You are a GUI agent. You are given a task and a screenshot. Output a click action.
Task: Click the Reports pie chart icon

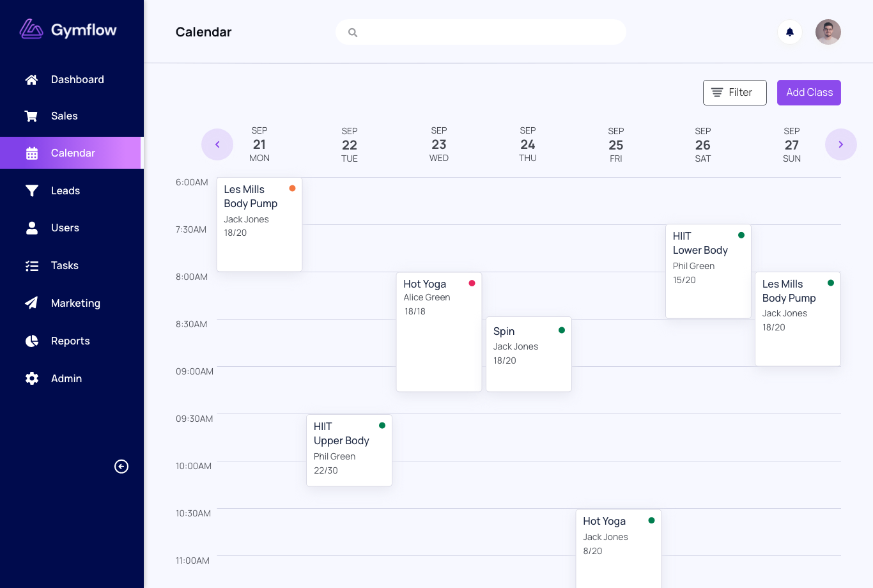(x=31, y=341)
